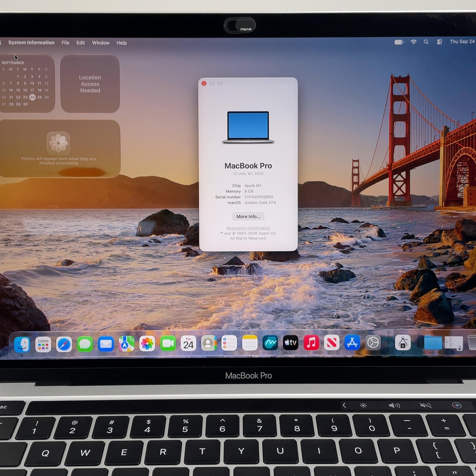
Task: Click the 'Apple M1' chip value
Action: click(253, 186)
